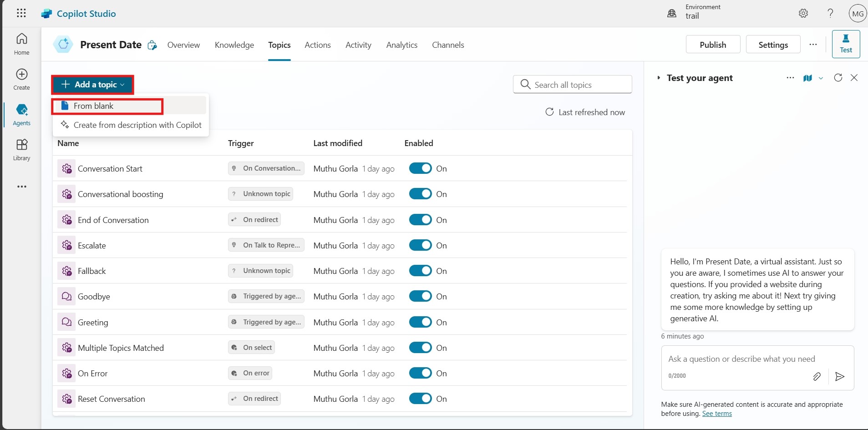This screenshot has height=430, width=868.
Task: Open the help question mark icon
Action: coord(830,13)
